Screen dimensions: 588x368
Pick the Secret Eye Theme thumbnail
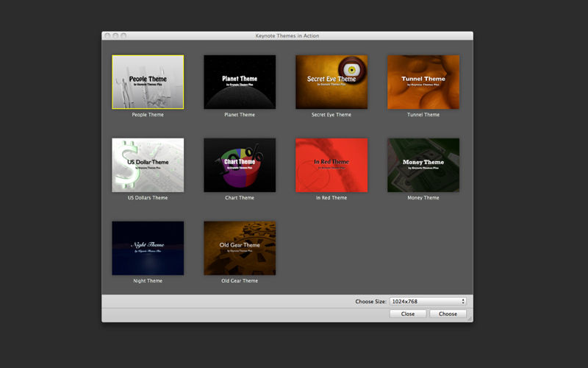point(331,82)
